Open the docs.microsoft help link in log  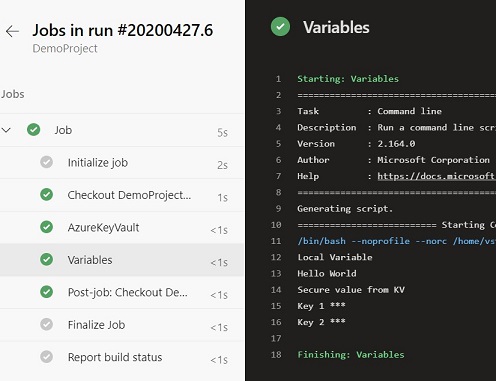pyautogui.click(x=436, y=176)
